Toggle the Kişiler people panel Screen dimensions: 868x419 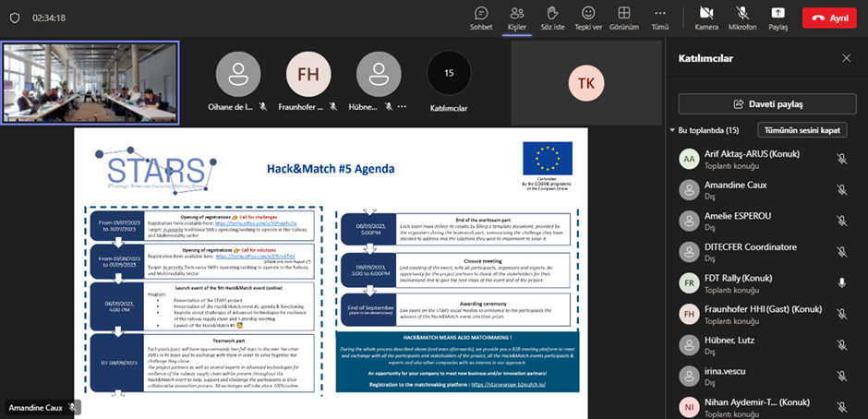[x=517, y=18]
